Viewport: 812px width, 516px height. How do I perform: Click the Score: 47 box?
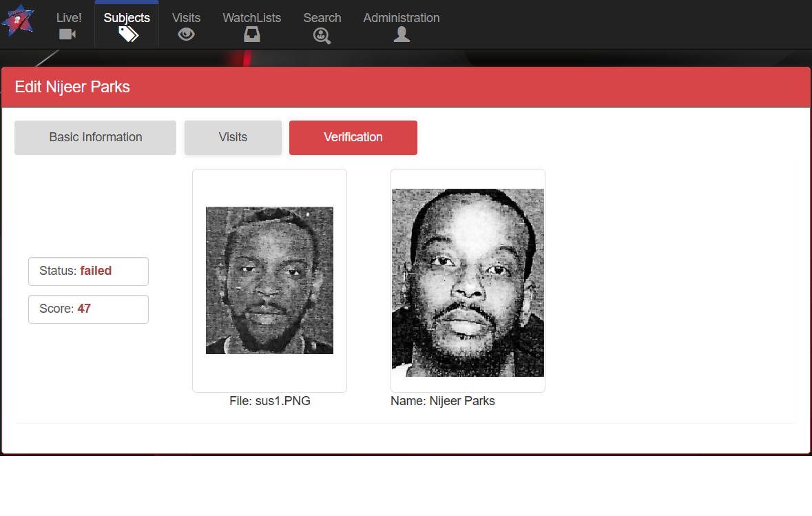coord(89,309)
